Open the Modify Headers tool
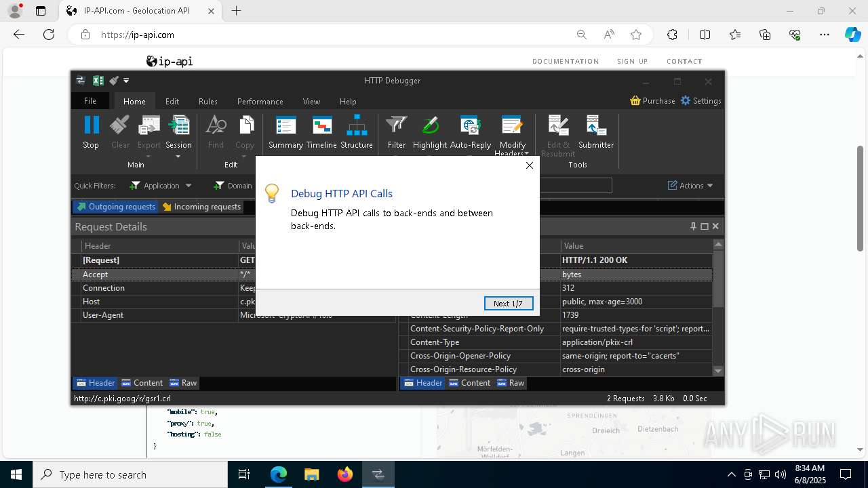Viewport: 868px width, 488px height. click(512, 136)
